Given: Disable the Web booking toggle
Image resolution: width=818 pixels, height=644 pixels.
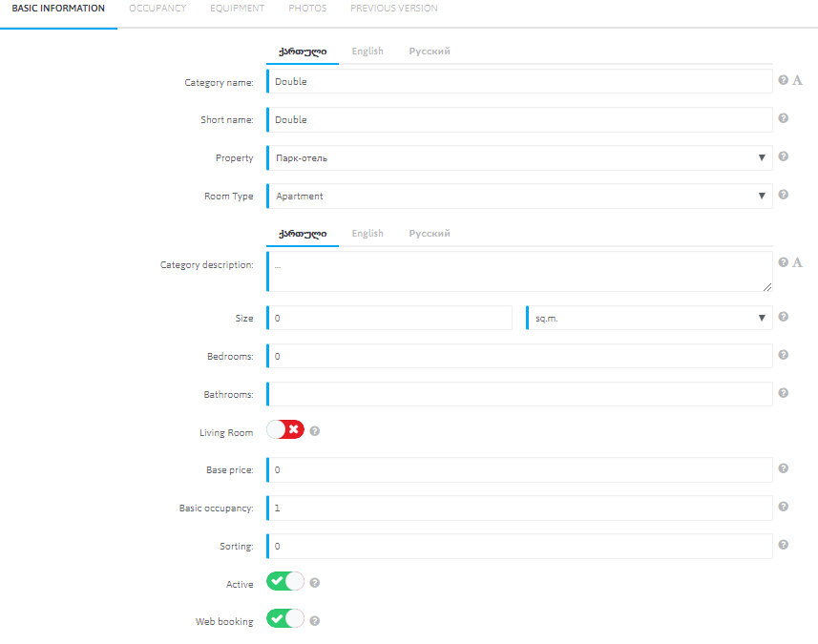Looking at the screenshot, I should click(285, 619).
